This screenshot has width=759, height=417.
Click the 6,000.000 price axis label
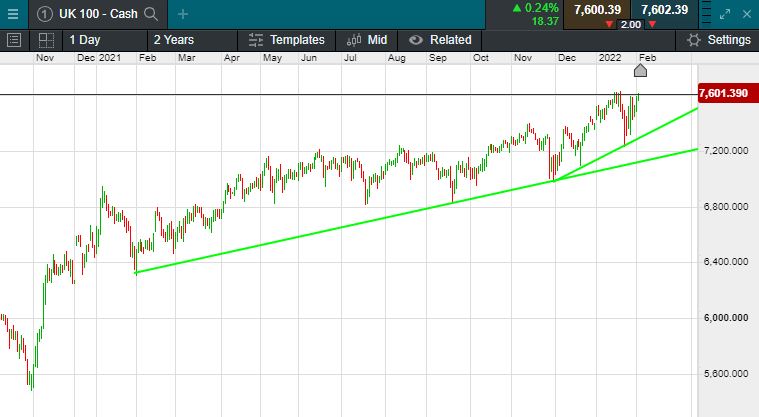click(x=726, y=318)
